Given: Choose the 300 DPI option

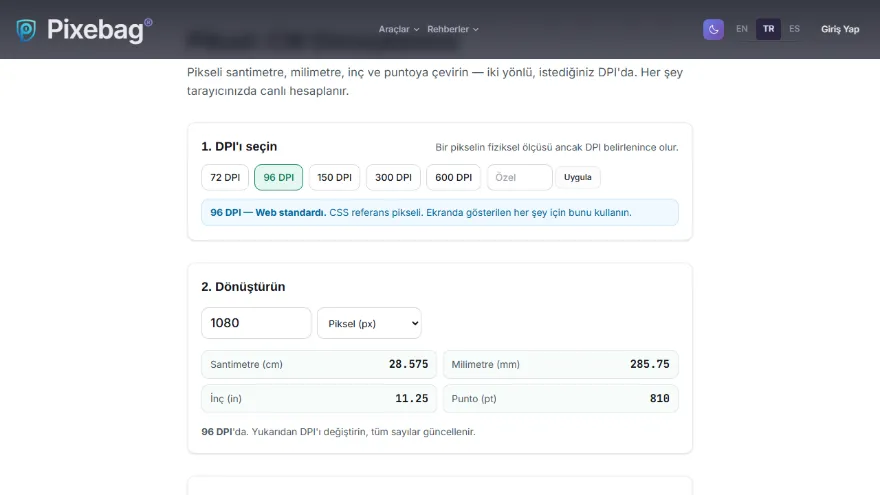Looking at the screenshot, I should 393,177.
